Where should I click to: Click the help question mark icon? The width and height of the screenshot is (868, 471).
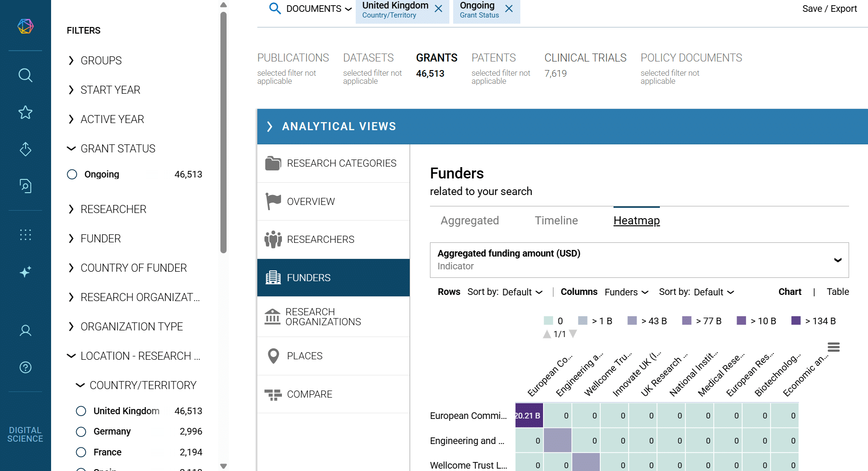[x=26, y=367]
